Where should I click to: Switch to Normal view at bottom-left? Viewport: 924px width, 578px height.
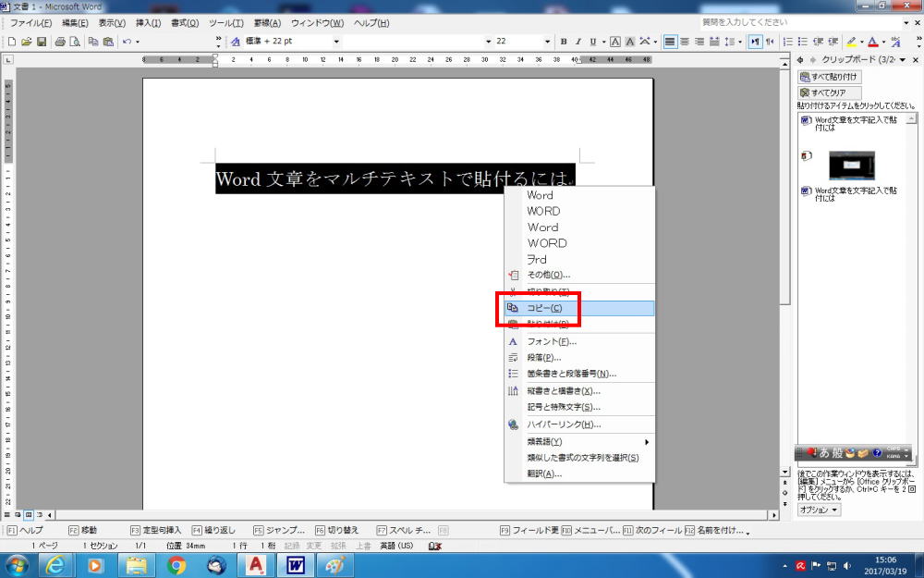tap(7, 515)
